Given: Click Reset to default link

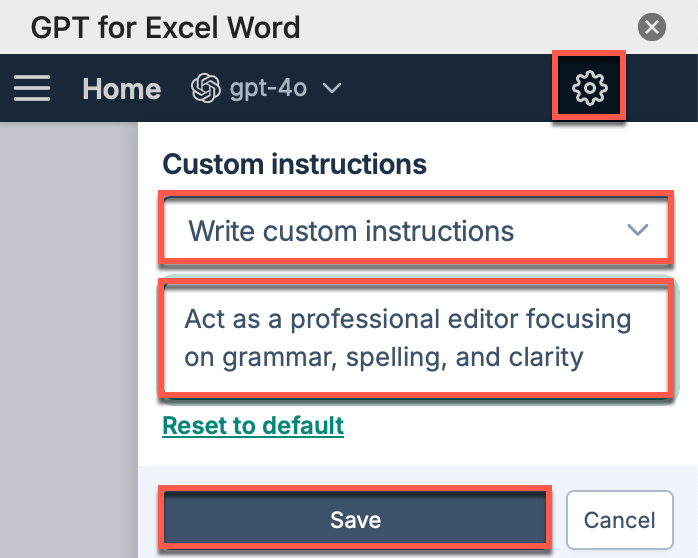Looking at the screenshot, I should (x=253, y=426).
